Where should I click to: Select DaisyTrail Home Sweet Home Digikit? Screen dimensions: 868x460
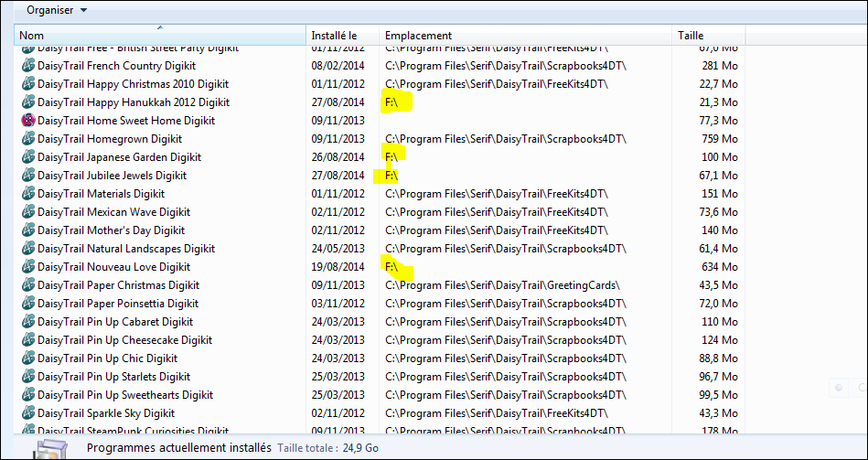pos(126,121)
